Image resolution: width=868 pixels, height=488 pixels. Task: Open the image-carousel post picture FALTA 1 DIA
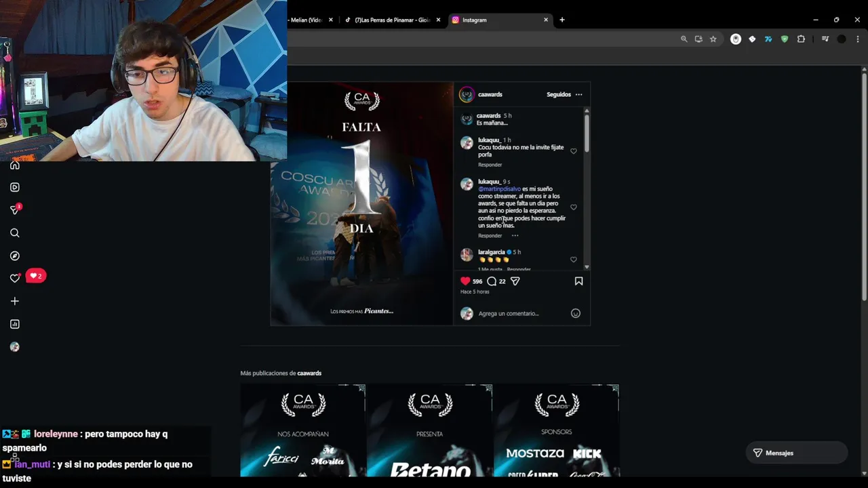(x=361, y=203)
